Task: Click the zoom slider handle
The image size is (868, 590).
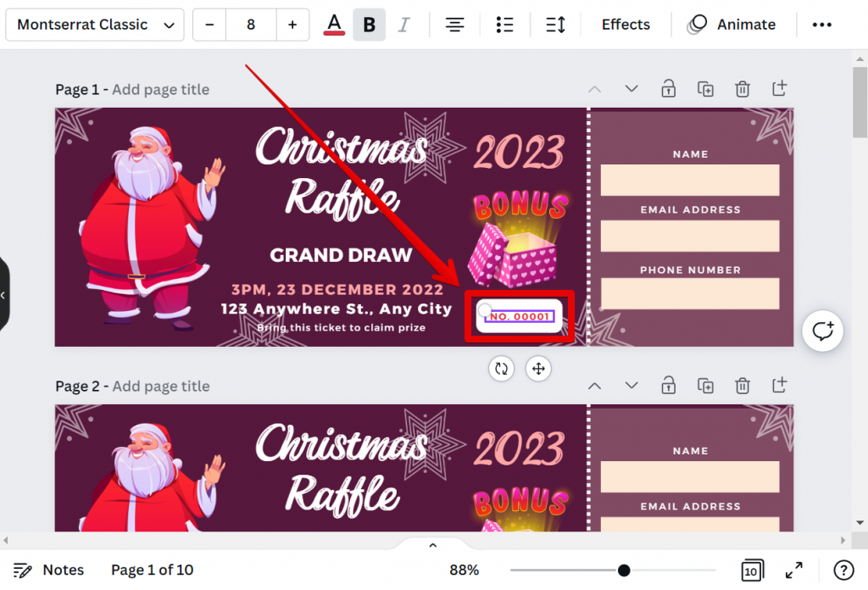Action: point(624,571)
